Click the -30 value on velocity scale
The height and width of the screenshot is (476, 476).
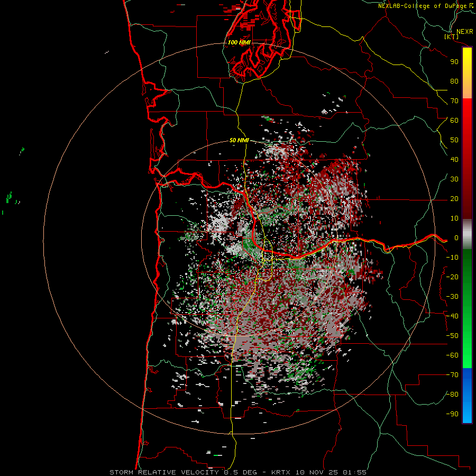pyautogui.click(x=452, y=297)
